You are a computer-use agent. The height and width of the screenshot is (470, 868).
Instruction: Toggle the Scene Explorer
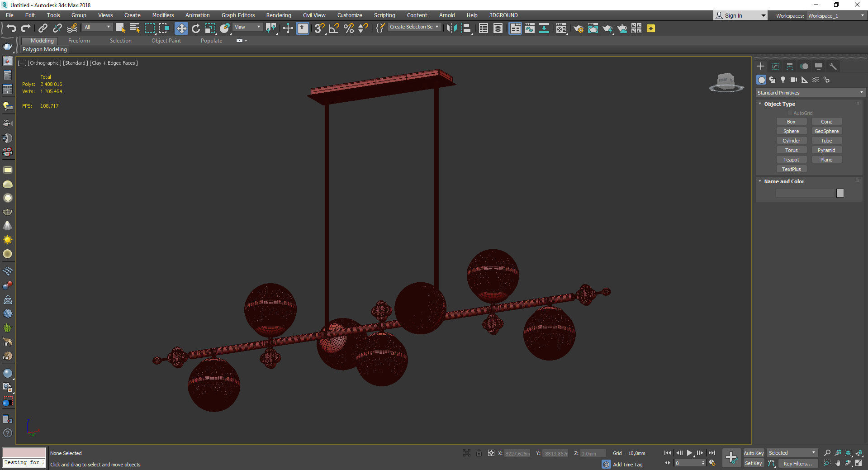pyautogui.click(x=484, y=28)
